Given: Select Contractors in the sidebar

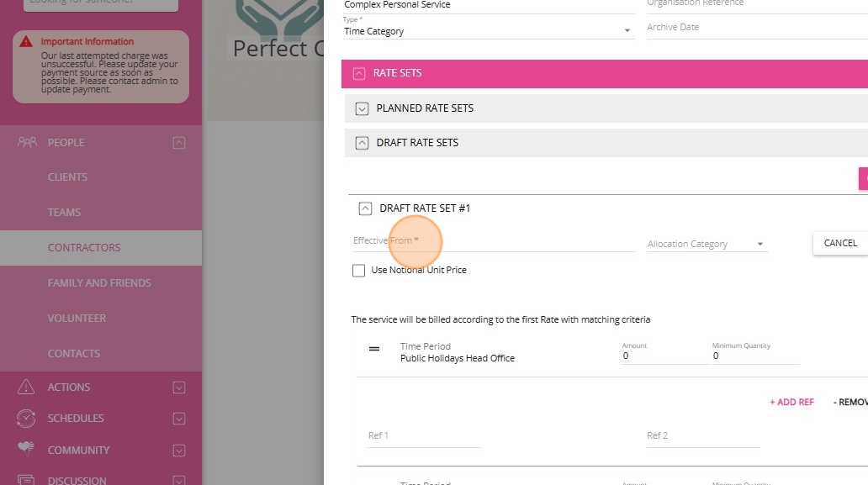Looking at the screenshot, I should 101,248.
